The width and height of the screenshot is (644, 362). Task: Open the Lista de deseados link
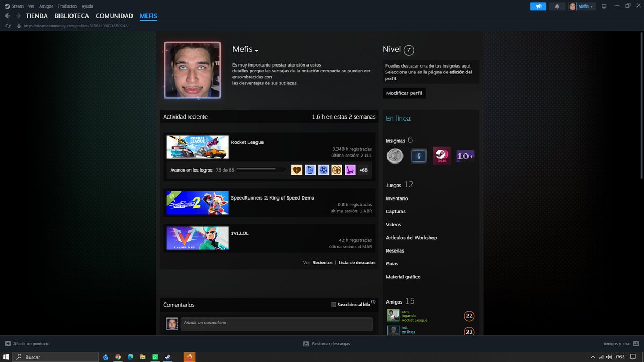pyautogui.click(x=357, y=263)
